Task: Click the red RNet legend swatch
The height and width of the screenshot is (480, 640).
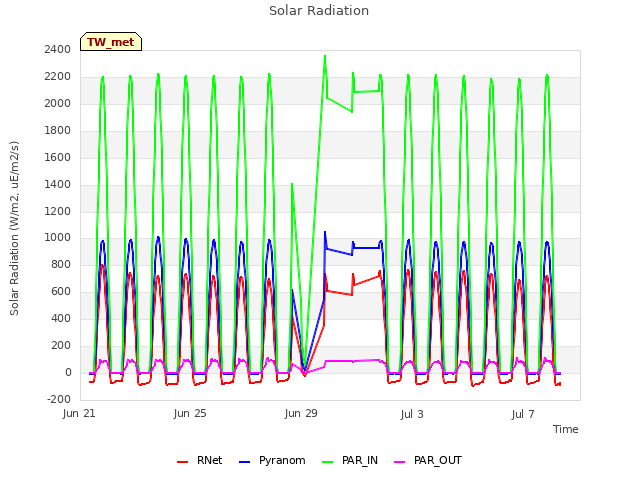Action: coord(182,462)
